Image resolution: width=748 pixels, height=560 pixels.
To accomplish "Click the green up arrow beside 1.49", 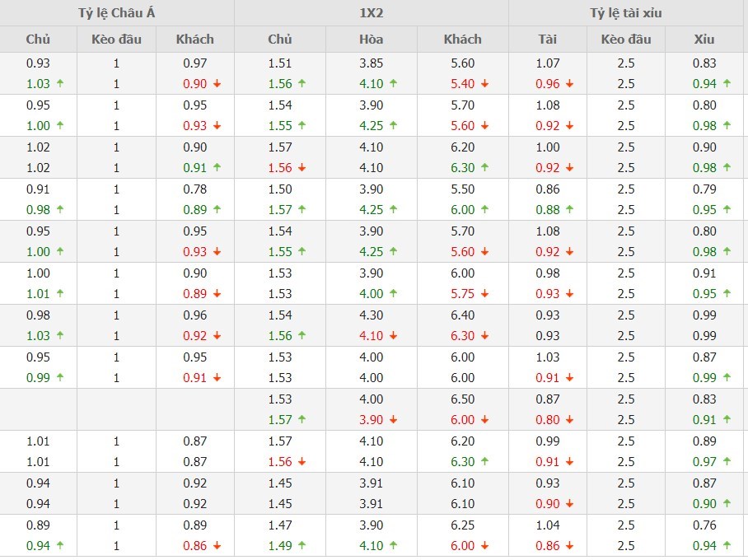I will [302, 546].
